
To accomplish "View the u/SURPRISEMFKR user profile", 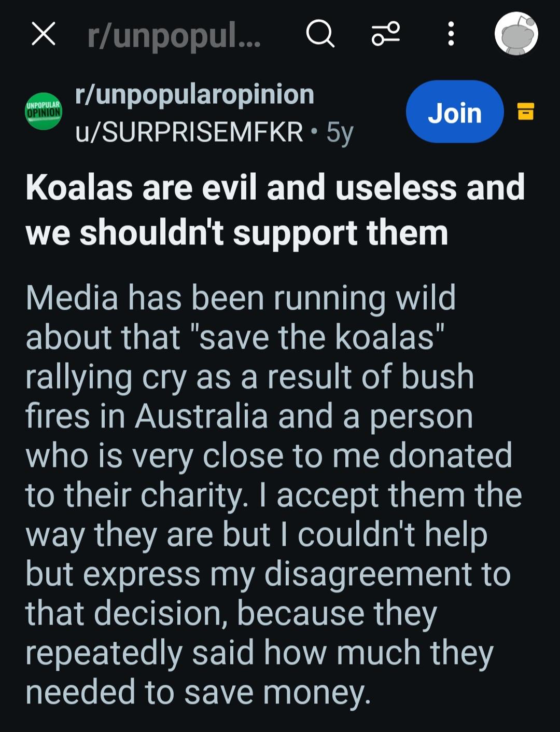I will tap(189, 132).
